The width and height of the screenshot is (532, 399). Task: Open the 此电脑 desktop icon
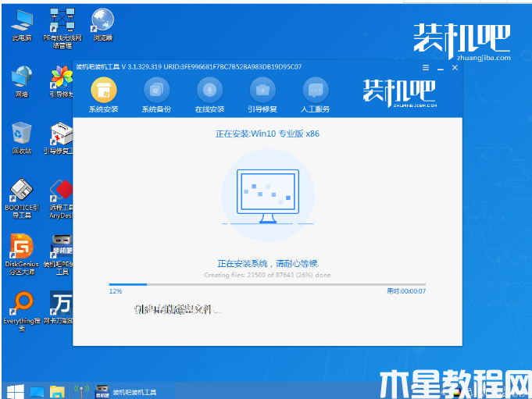(22, 26)
